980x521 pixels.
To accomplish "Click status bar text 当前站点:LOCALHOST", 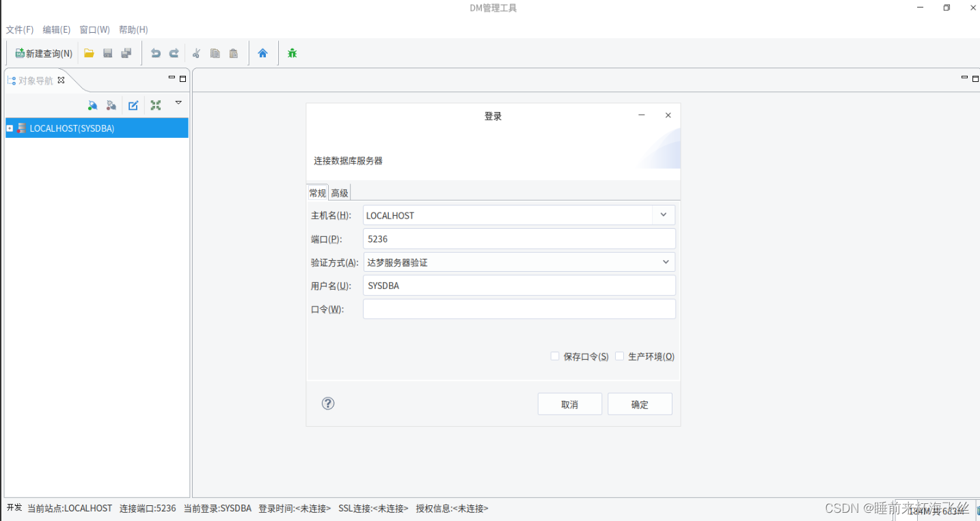I will 70,509.
